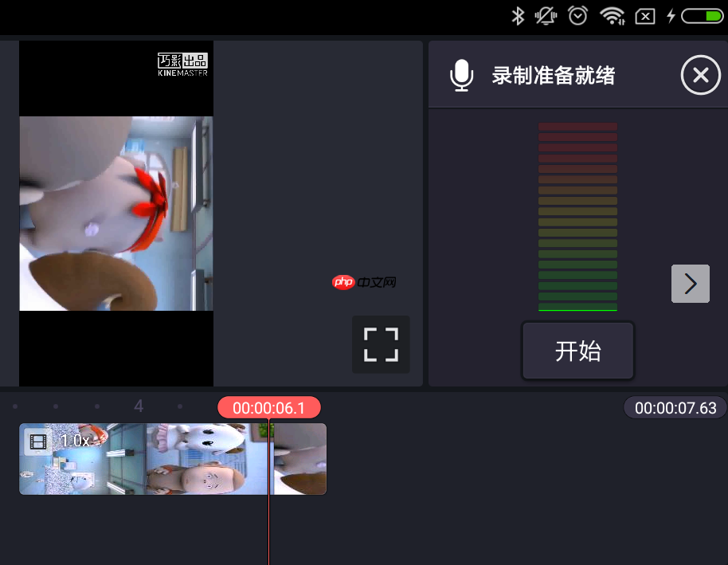Viewport: 728px width, 565px height.
Task: Tap the playhead time 00:00:06.1 marker
Action: coord(269,407)
